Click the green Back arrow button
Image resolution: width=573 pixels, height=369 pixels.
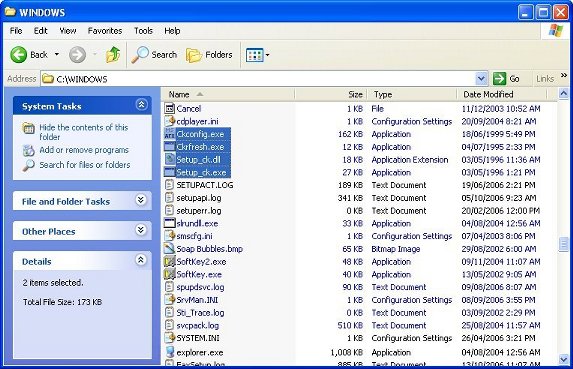19,55
